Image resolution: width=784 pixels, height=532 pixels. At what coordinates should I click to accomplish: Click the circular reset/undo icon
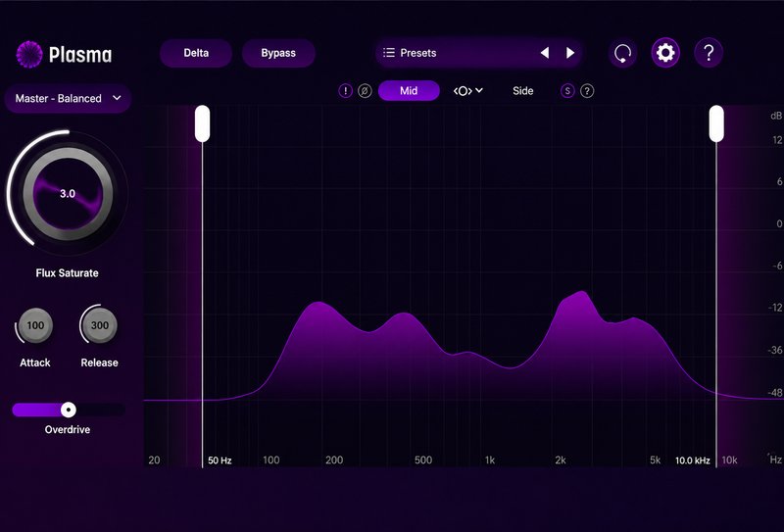622,53
